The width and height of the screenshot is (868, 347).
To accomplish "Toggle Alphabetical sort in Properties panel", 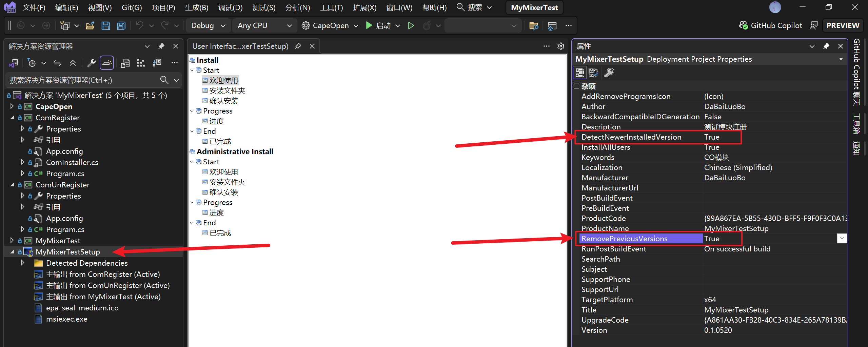I will (593, 73).
